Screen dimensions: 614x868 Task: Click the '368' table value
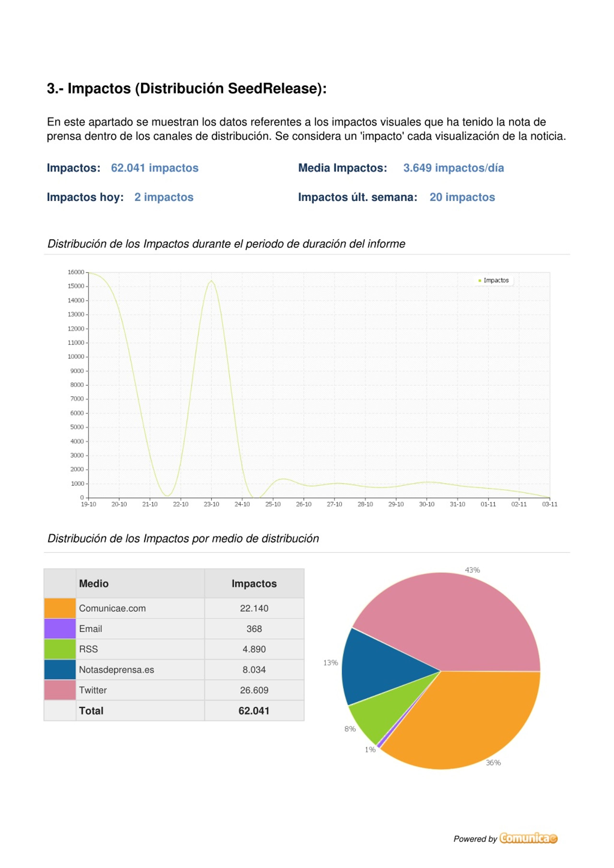254,629
